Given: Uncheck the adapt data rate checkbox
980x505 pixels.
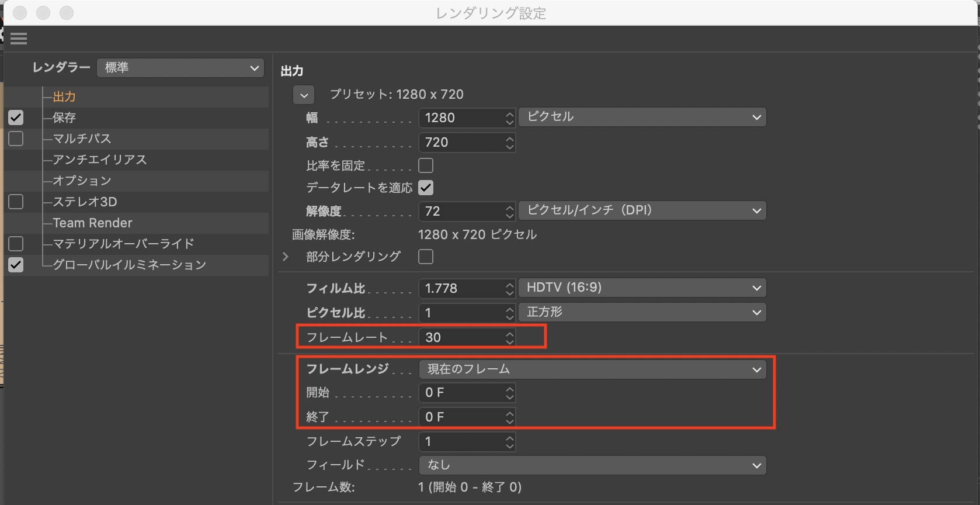Looking at the screenshot, I should [x=426, y=188].
